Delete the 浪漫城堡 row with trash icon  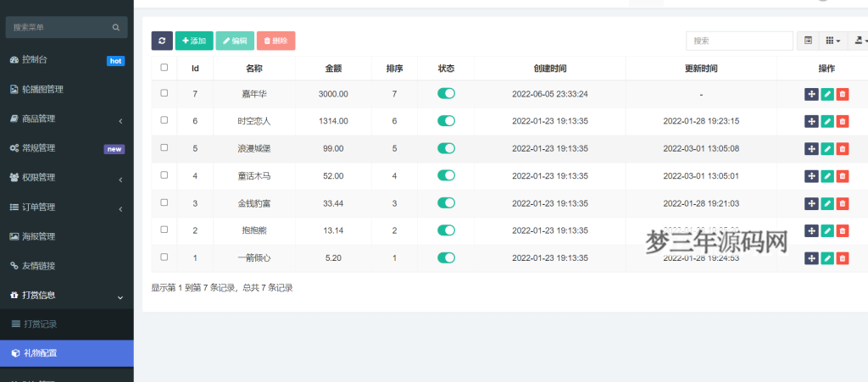tap(842, 149)
